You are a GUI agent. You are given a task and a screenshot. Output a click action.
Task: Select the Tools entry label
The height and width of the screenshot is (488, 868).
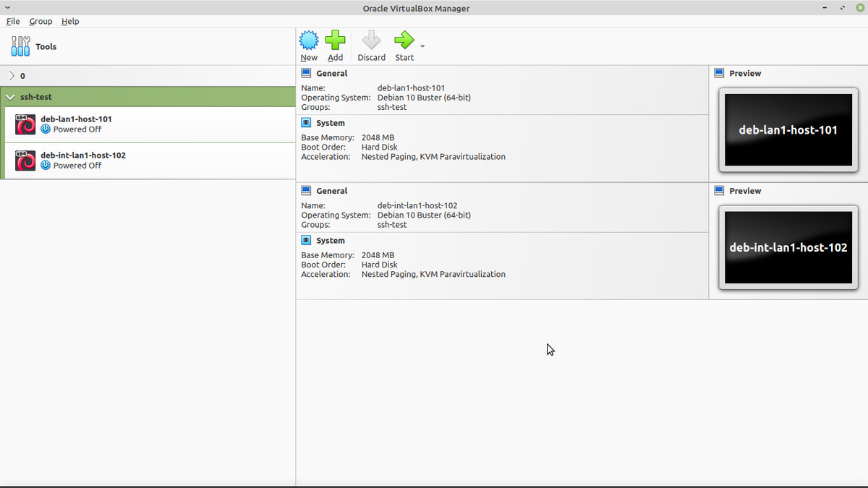(46, 46)
